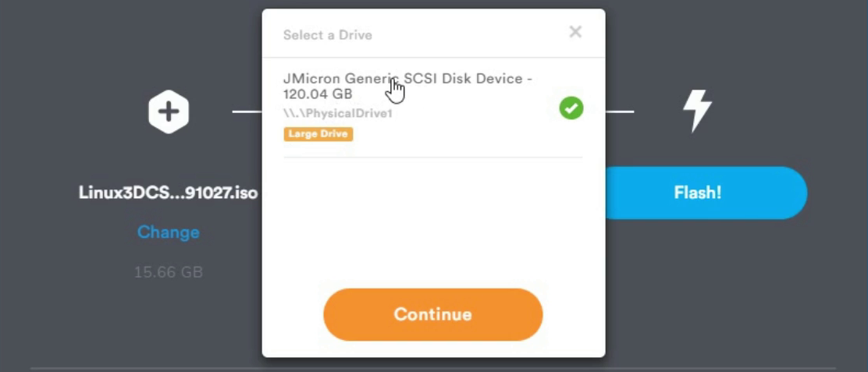Click the Select a Drive header title
868x372 pixels.
click(328, 35)
